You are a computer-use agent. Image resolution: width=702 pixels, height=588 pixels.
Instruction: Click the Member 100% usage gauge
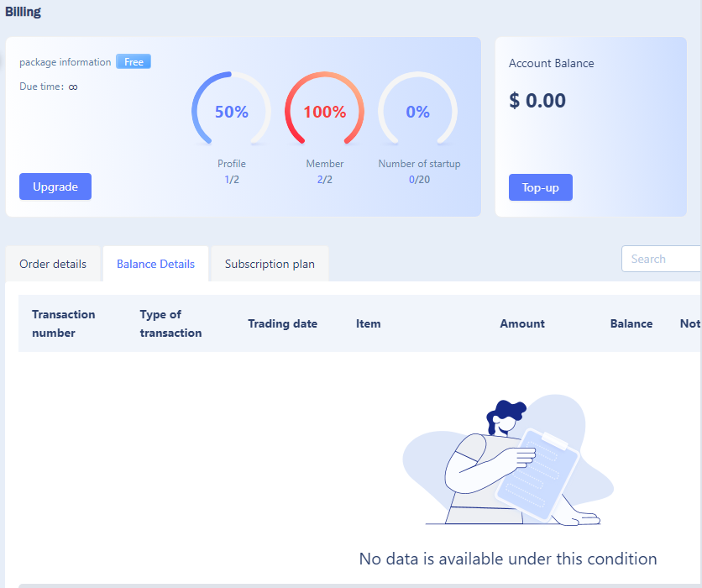pyautogui.click(x=325, y=109)
